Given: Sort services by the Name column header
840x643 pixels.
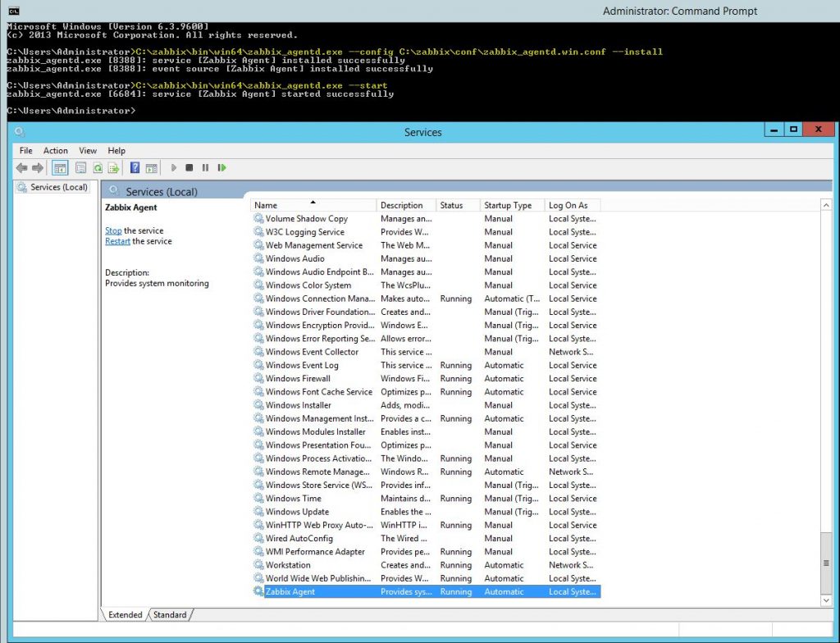Looking at the screenshot, I should click(x=313, y=205).
